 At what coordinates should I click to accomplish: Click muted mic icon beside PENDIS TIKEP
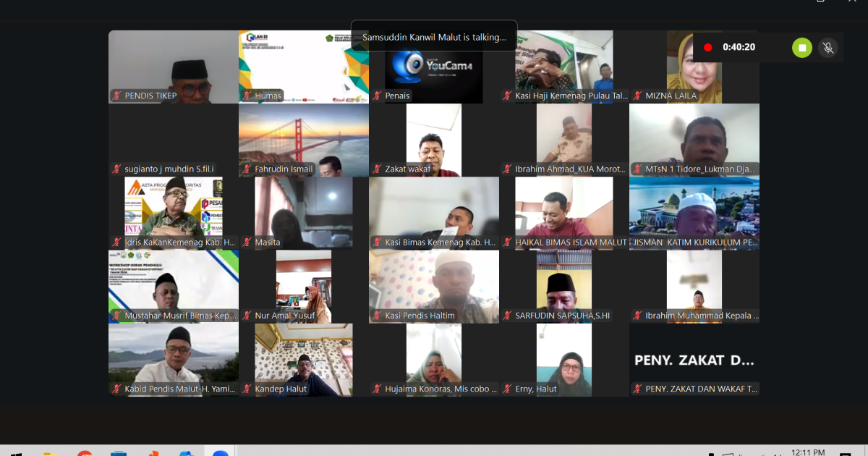(x=116, y=96)
